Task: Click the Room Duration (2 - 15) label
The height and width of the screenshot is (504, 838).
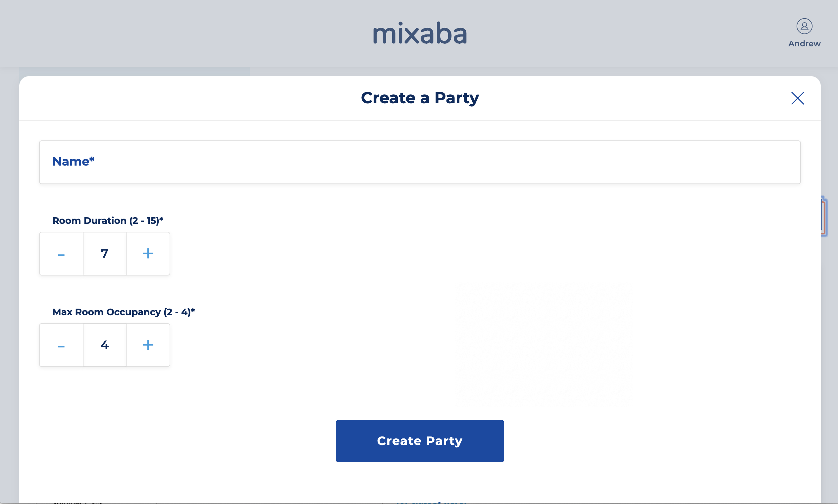Action: coord(108,220)
